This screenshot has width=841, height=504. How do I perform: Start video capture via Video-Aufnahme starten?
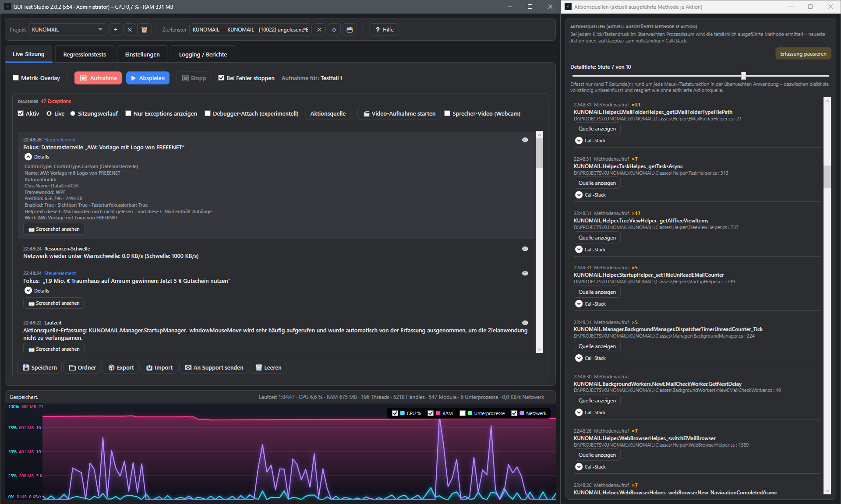pos(399,113)
